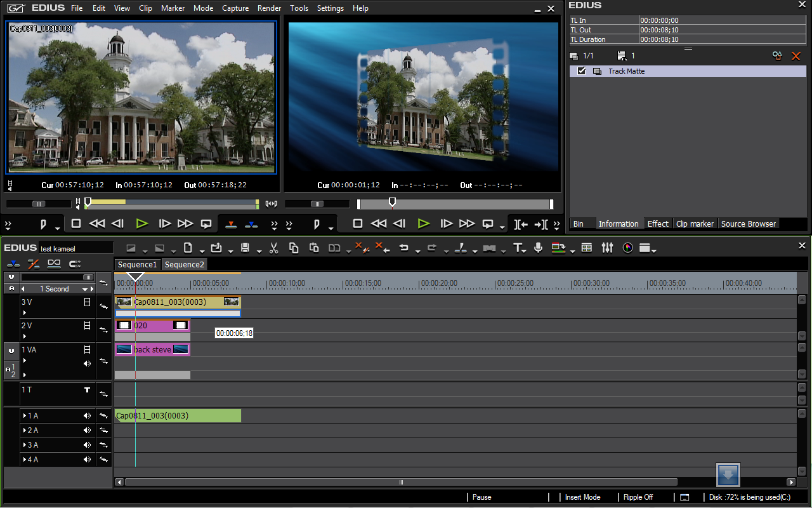Open the Settings menu
812x508 pixels.
pos(330,8)
